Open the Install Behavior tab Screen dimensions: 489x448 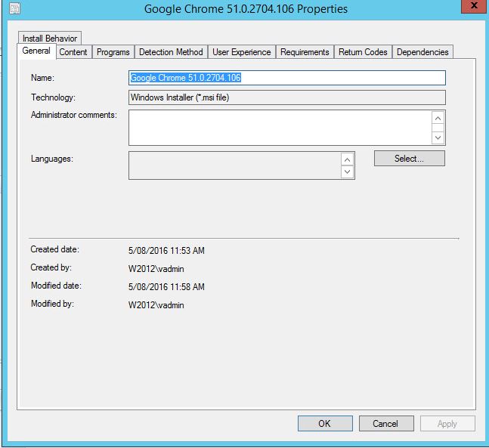(50, 39)
